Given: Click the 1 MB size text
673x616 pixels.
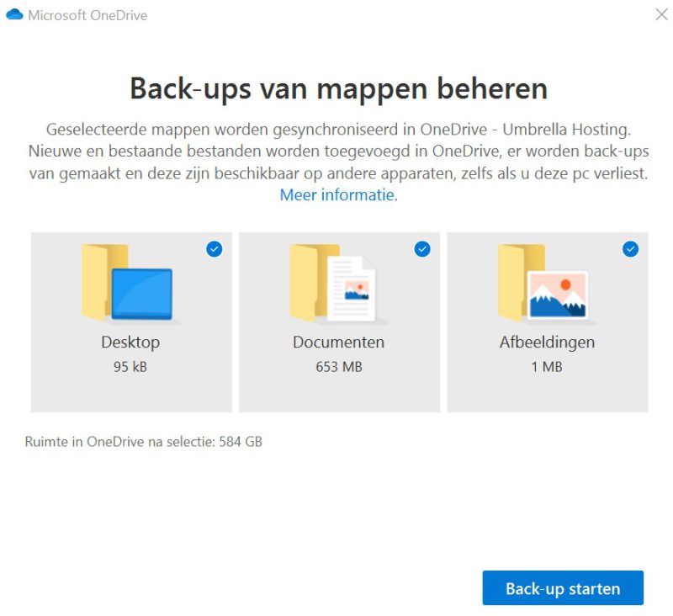Looking at the screenshot, I should coord(547,367).
